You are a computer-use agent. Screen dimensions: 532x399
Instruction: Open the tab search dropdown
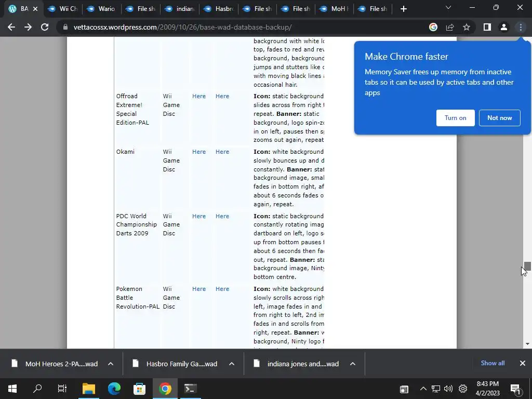[x=448, y=7]
